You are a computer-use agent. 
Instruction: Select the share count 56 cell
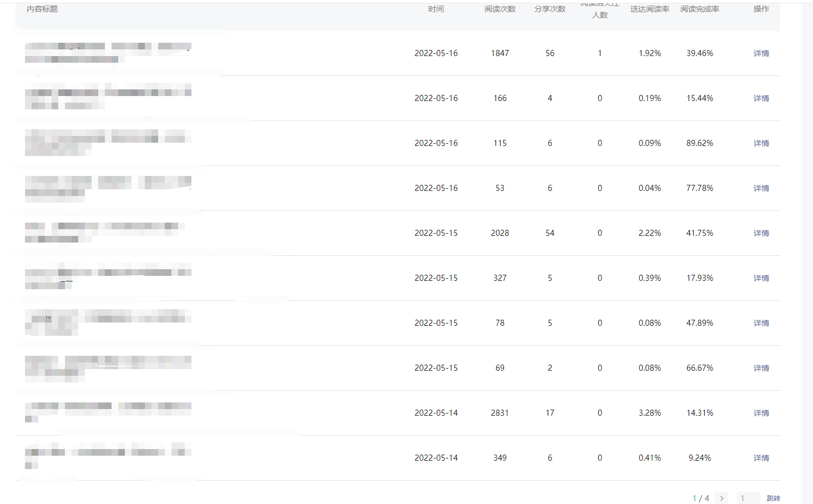click(x=550, y=53)
